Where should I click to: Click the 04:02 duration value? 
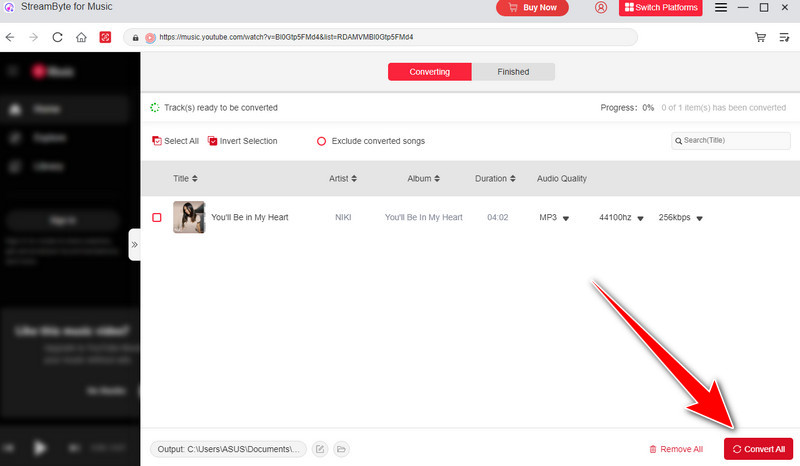pos(497,217)
